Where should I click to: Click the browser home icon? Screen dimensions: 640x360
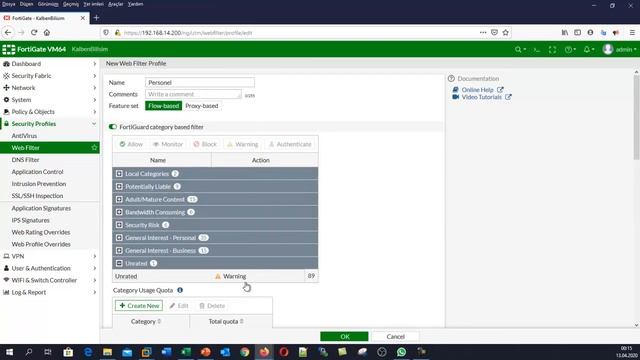coord(47,32)
